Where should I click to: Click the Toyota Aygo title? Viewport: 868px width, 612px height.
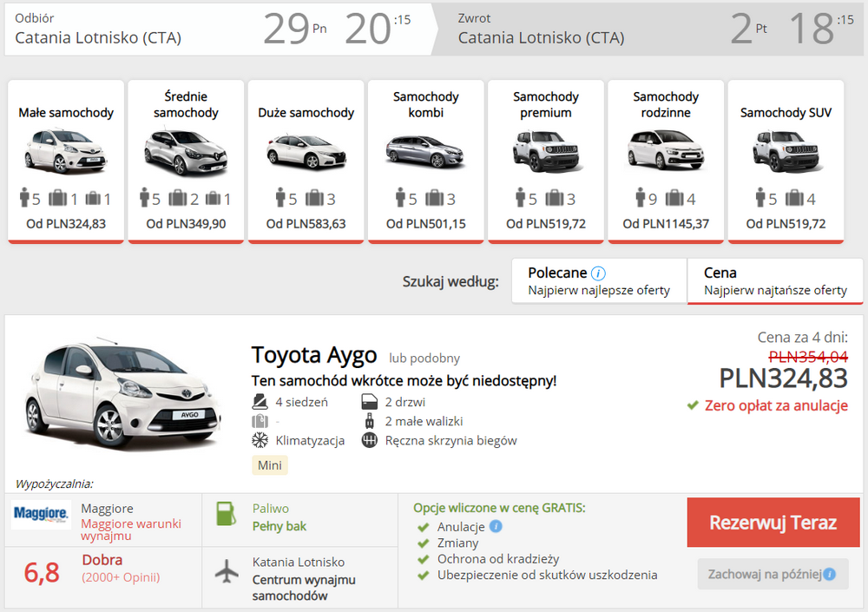[314, 355]
